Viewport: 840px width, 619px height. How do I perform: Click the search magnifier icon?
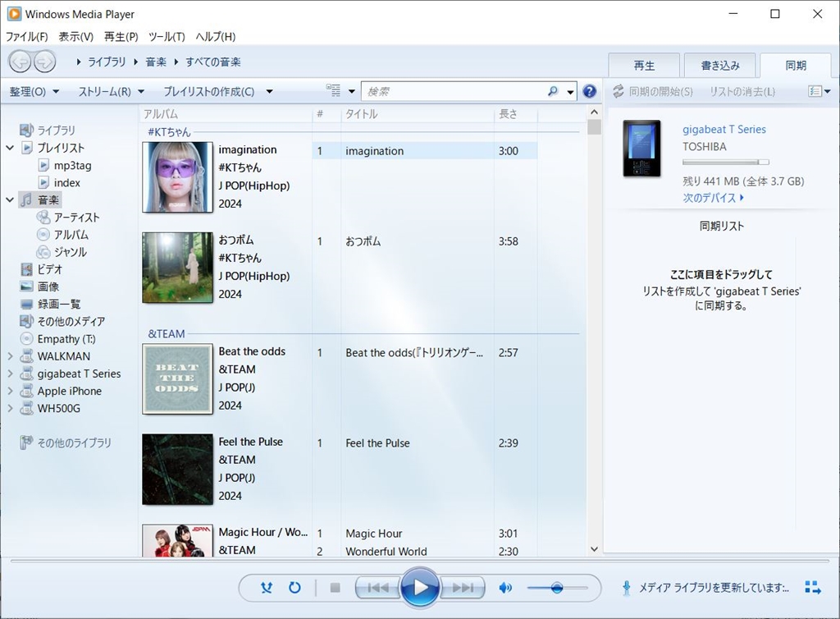click(553, 92)
